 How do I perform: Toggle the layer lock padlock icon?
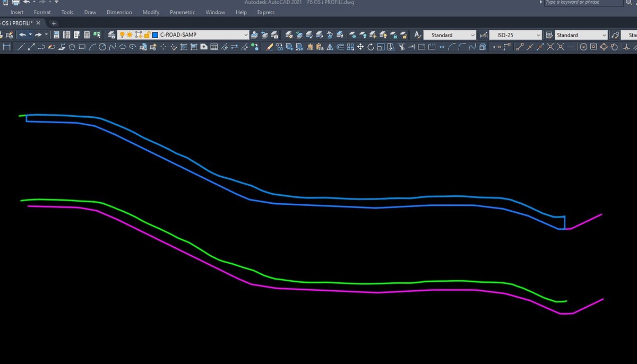pos(147,35)
